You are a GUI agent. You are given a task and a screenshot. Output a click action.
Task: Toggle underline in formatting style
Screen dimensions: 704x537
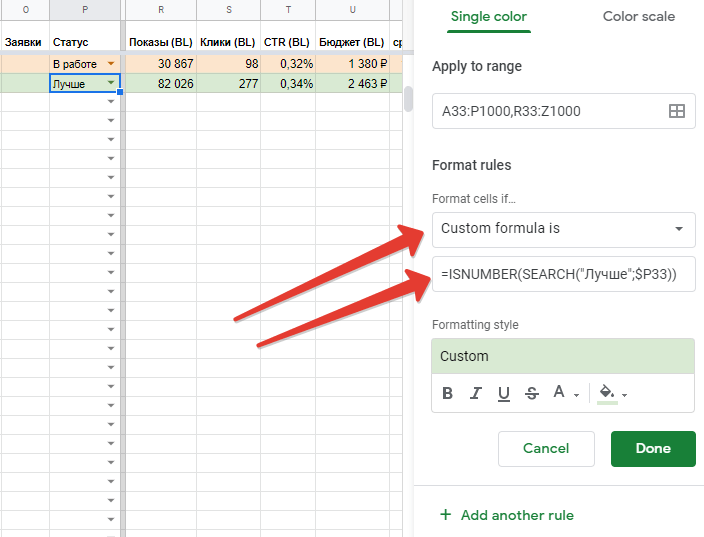(x=504, y=393)
